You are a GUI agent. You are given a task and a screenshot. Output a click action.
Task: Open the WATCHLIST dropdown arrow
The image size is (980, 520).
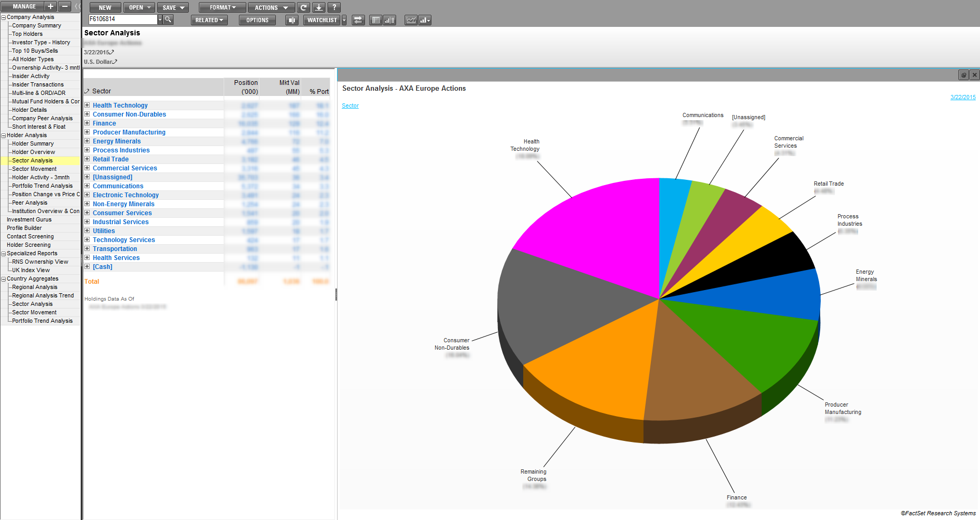pos(344,20)
